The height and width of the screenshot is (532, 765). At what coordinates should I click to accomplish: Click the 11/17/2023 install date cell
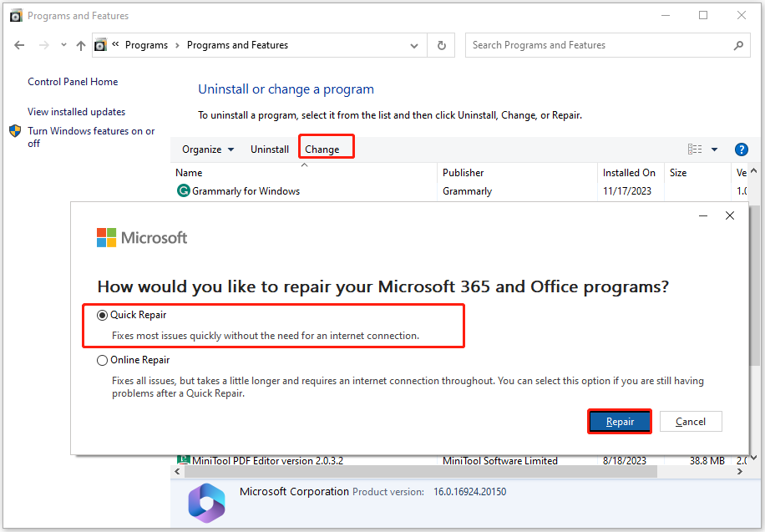coord(627,191)
